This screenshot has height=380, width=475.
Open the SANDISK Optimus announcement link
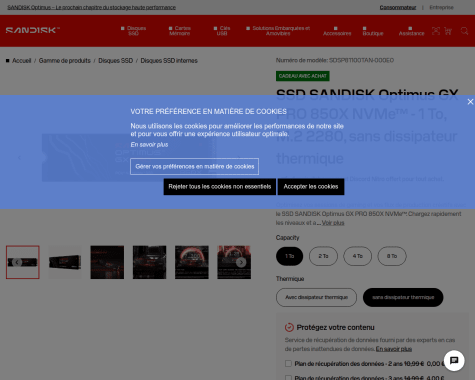91,7
